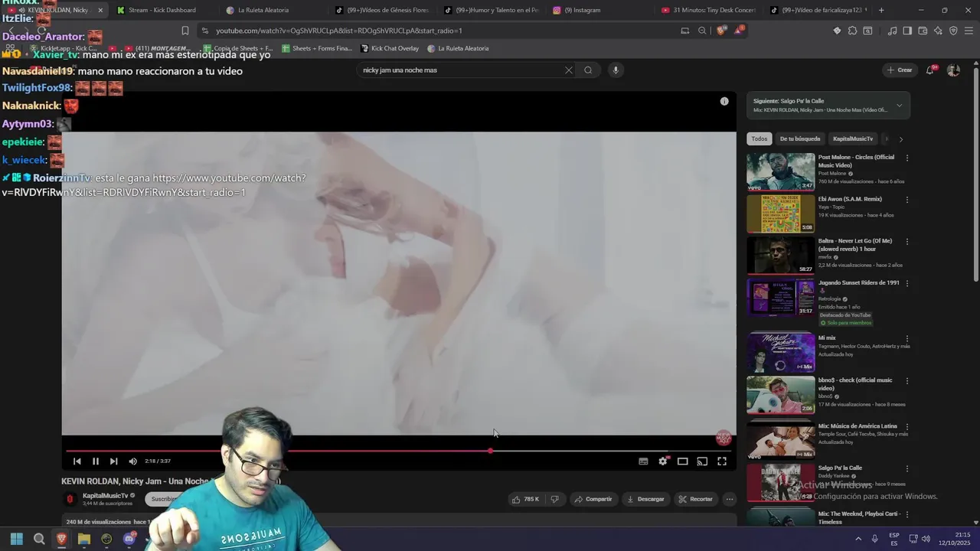Open options for Baltra Never Let Go video
This screenshot has width=980, height=551.
pos(907,242)
